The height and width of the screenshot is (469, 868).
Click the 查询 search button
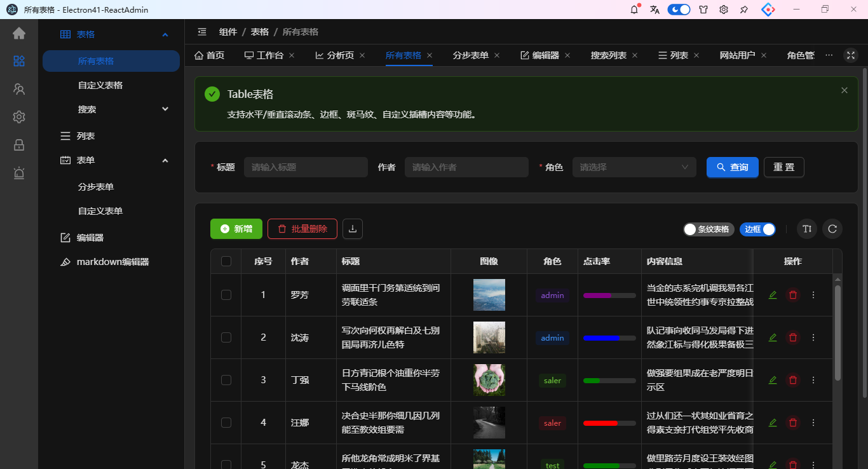[732, 167]
